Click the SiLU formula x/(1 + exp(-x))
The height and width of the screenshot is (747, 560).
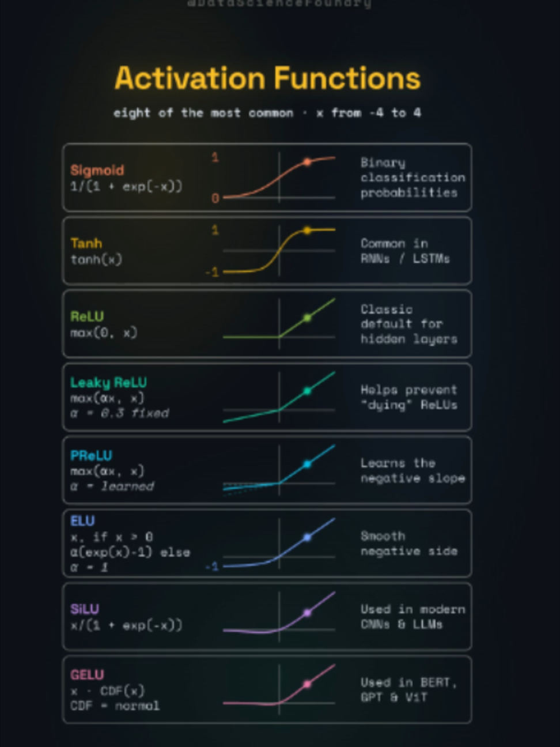pos(126,625)
